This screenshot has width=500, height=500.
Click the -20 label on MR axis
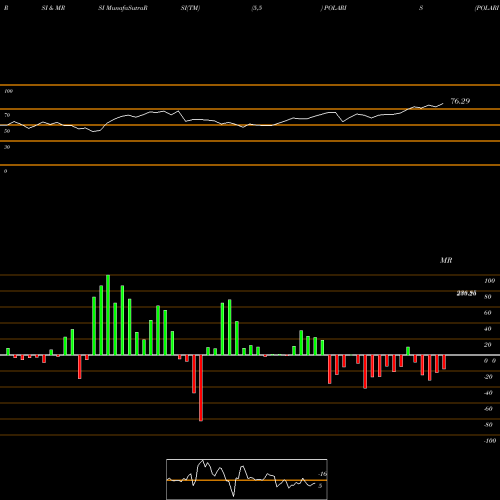click(x=488, y=377)
